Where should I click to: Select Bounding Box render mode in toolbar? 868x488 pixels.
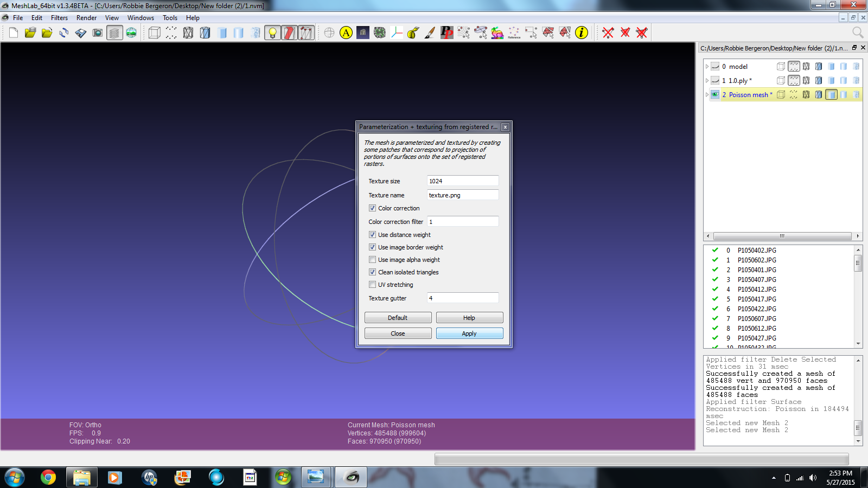tap(155, 33)
